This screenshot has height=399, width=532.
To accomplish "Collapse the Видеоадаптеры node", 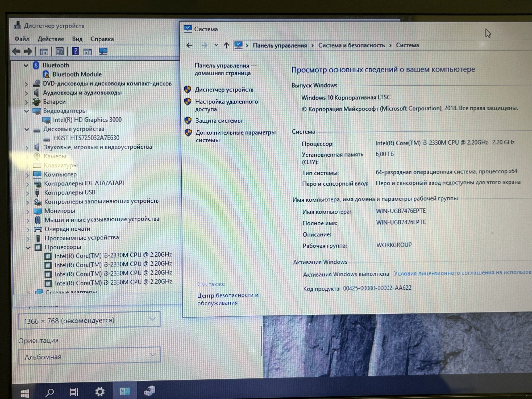I will (26, 111).
